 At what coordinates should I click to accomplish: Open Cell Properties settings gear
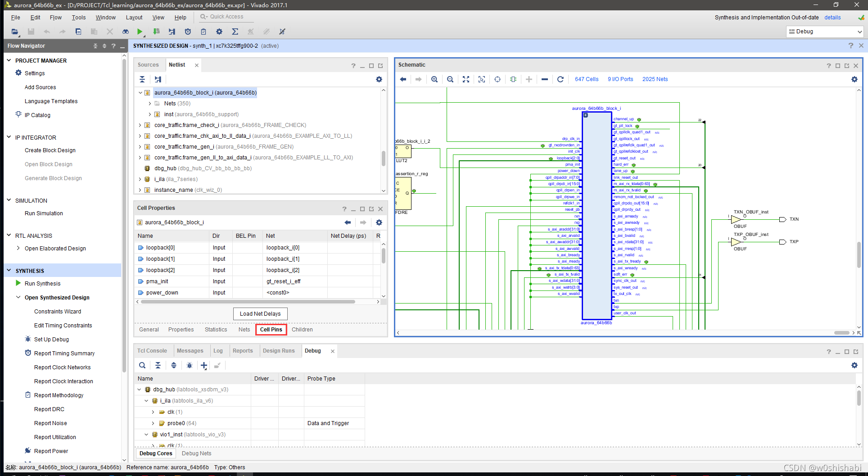[x=379, y=222]
